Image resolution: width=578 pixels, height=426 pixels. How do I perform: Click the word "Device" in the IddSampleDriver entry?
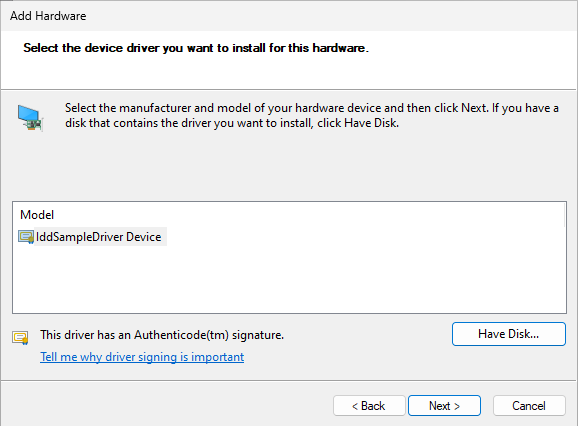pos(144,237)
